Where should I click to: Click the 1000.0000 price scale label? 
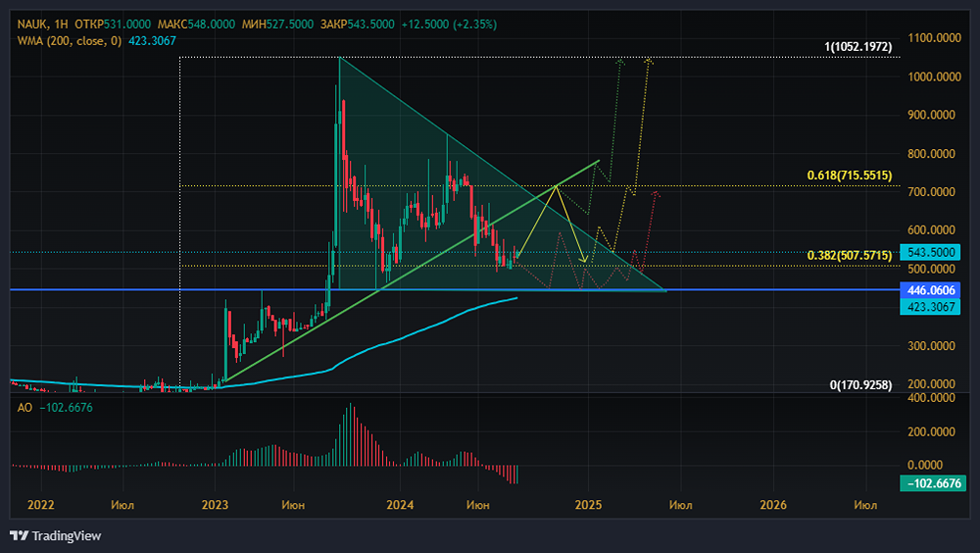click(x=934, y=76)
